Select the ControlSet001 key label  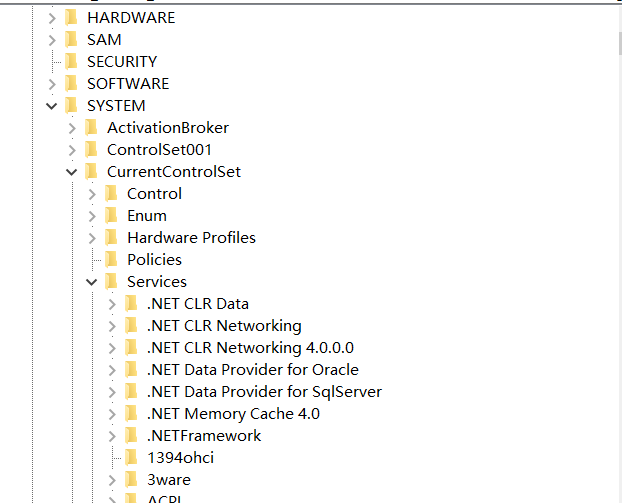point(159,150)
